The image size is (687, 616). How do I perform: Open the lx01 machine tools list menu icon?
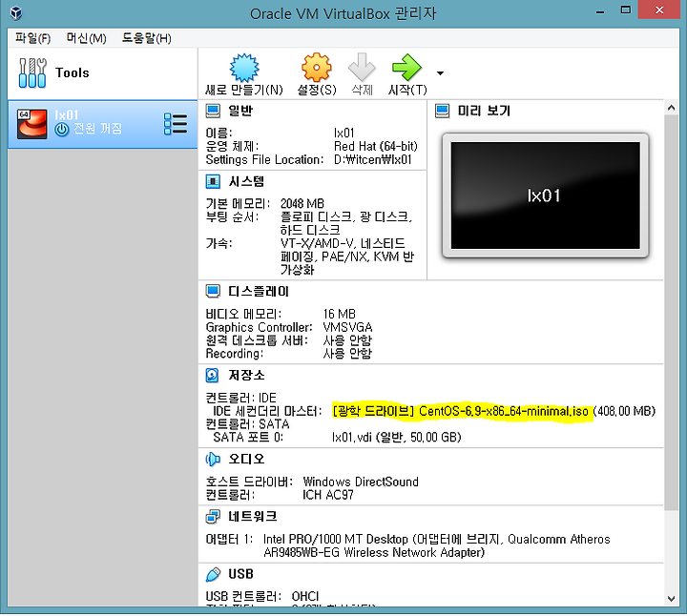tap(176, 124)
